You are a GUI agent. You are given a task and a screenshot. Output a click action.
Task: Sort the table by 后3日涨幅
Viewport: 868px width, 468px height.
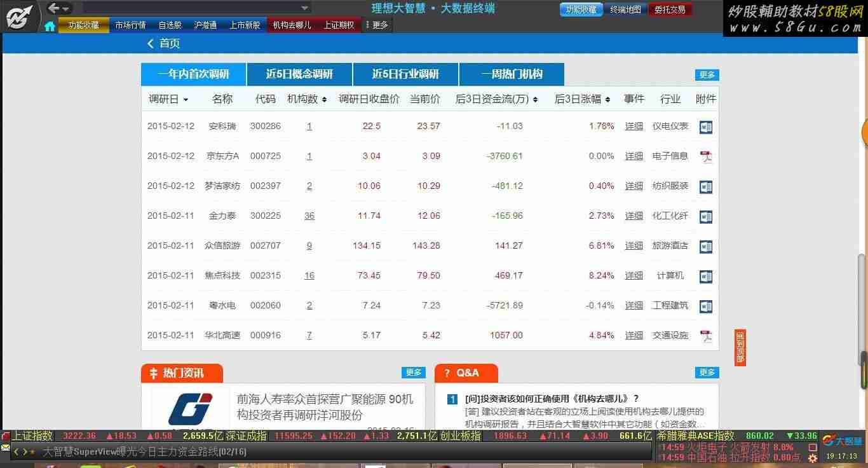click(x=583, y=99)
